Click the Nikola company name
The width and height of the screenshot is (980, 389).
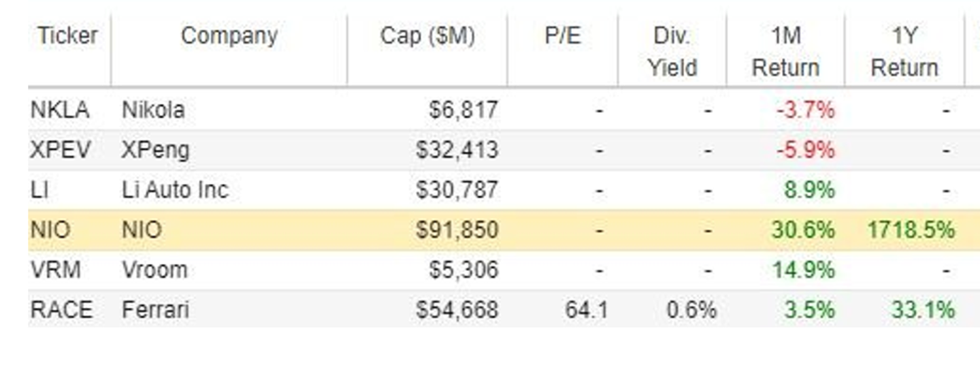coord(153,110)
